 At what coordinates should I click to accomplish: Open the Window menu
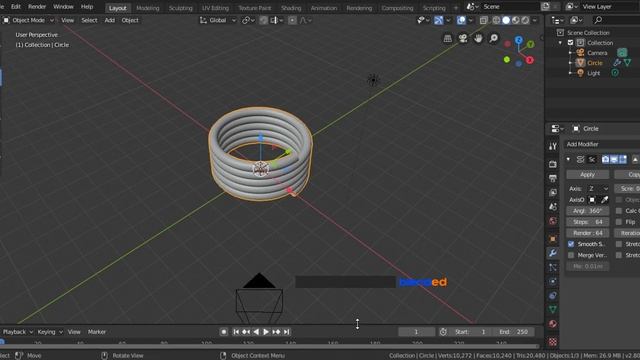(x=63, y=7)
